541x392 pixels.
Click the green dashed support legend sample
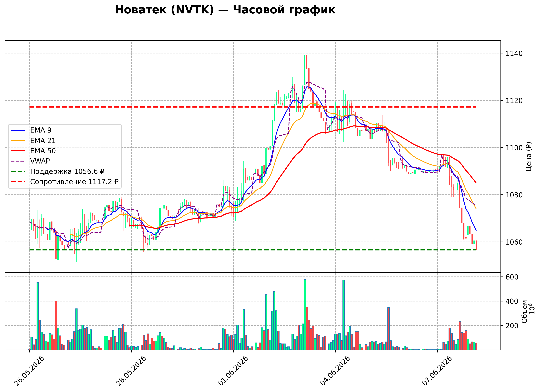tap(18, 172)
